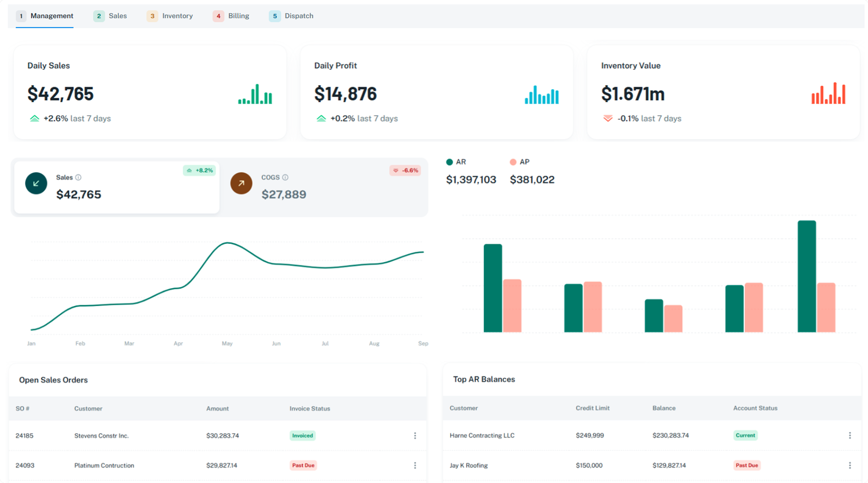Click Daily Sales green up-trend arrow
The width and height of the screenshot is (868, 483).
pyautogui.click(x=34, y=118)
